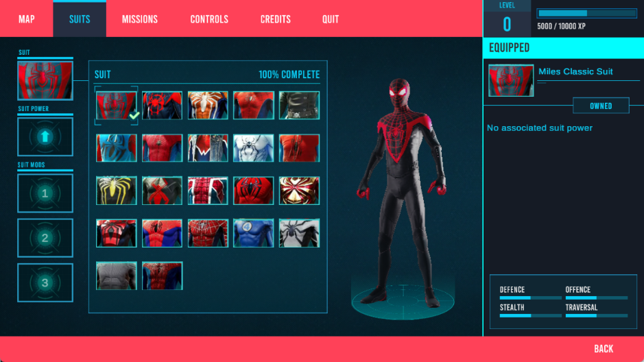The height and width of the screenshot is (362, 644).
Task: Click the Traversal stat bar
Action: pos(597,315)
